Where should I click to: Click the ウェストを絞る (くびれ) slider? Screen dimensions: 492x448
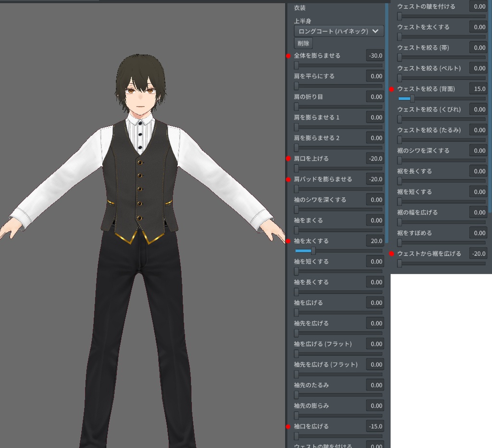click(442, 120)
